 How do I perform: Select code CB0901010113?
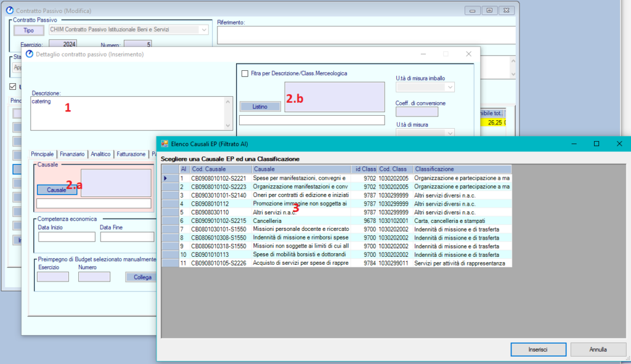click(x=210, y=254)
